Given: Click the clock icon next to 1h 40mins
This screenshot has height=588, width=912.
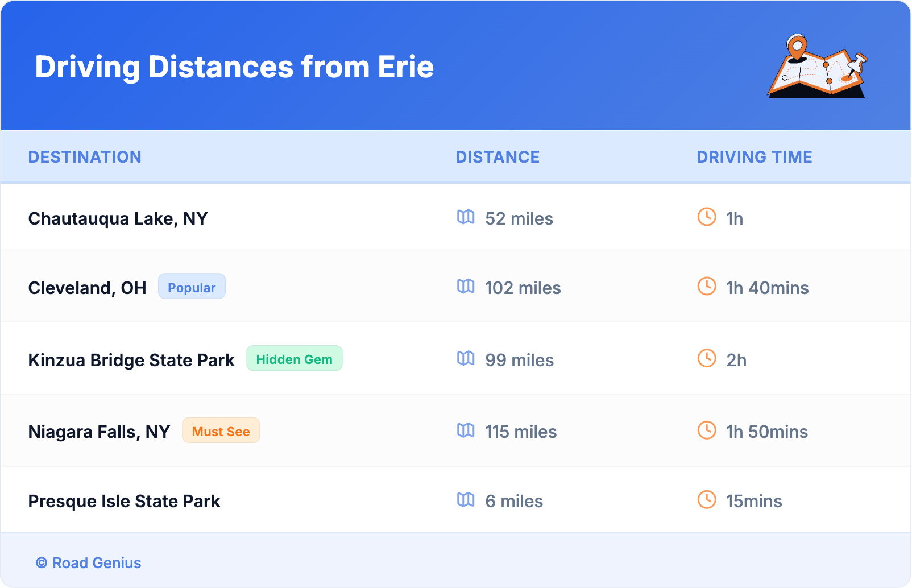Looking at the screenshot, I should pyautogui.click(x=707, y=287).
